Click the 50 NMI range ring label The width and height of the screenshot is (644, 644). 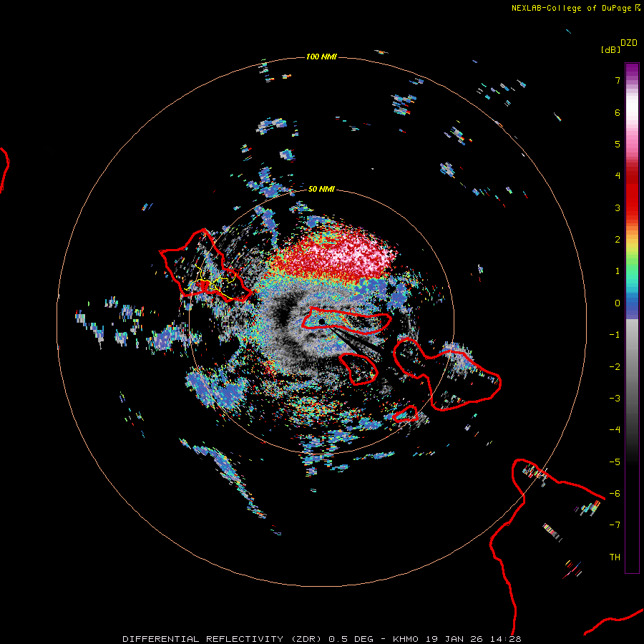(x=321, y=189)
